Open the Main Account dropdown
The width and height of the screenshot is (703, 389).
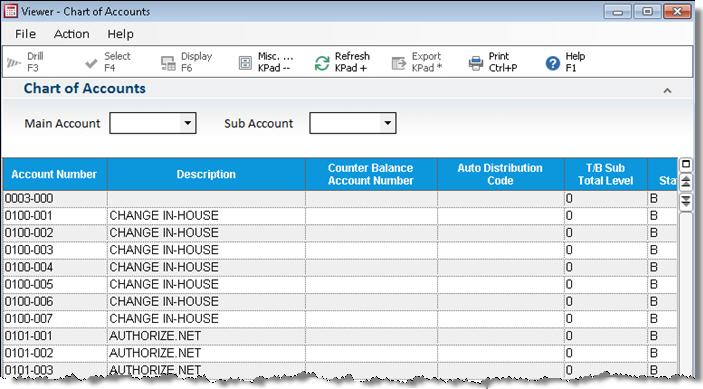click(188, 123)
